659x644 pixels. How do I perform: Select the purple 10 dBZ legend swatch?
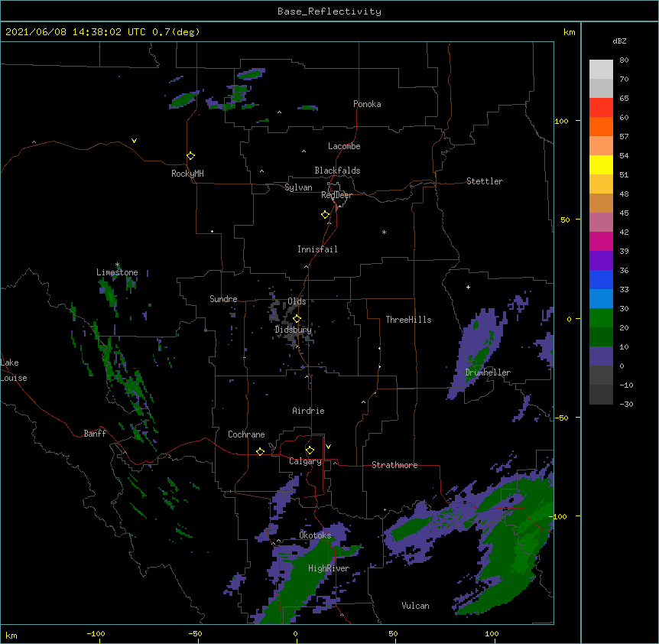pyautogui.click(x=601, y=356)
